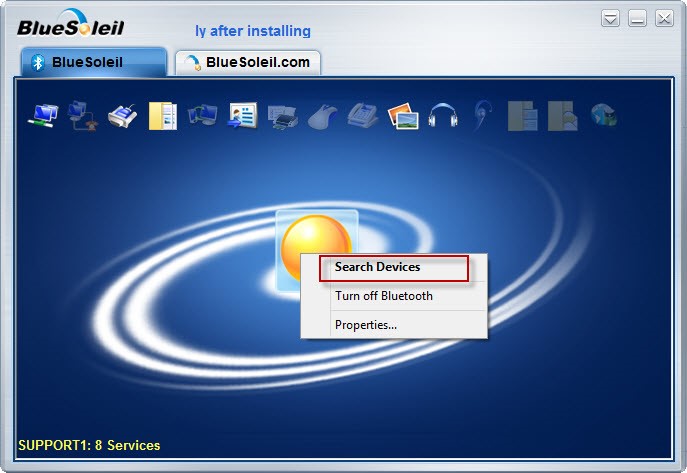687x473 pixels.
Task: Click the Bluetooth Printer service icon
Action: (x=283, y=117)
